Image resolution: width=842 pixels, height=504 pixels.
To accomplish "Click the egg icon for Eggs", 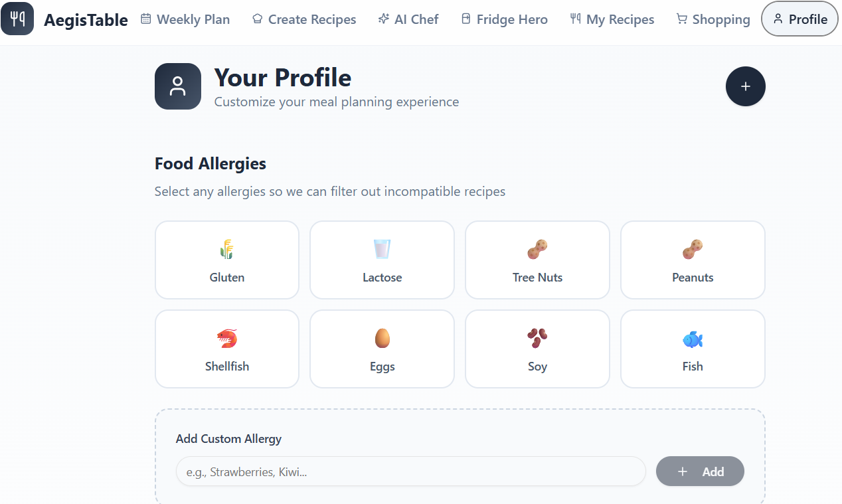I will (382, 339).
